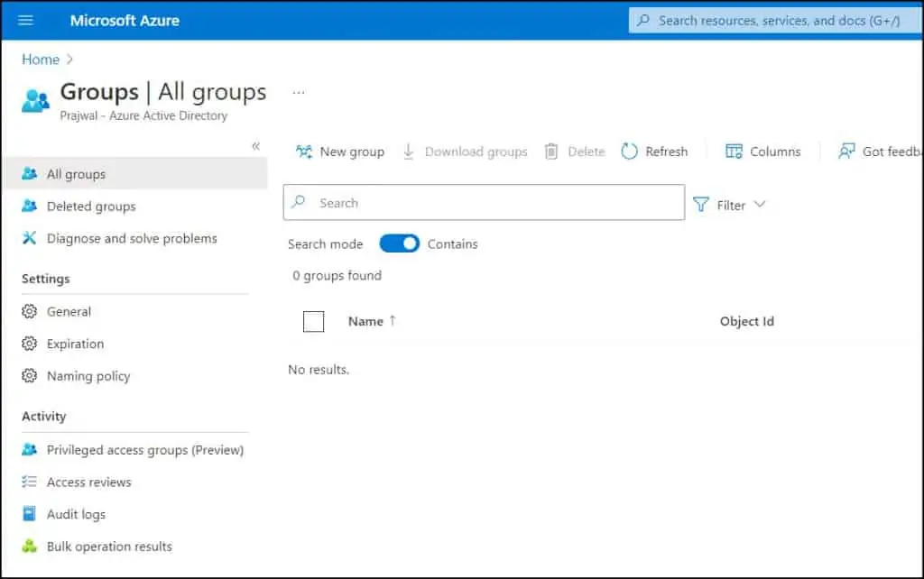
Task: Click the Columns table icon
Action: point(734,152)
